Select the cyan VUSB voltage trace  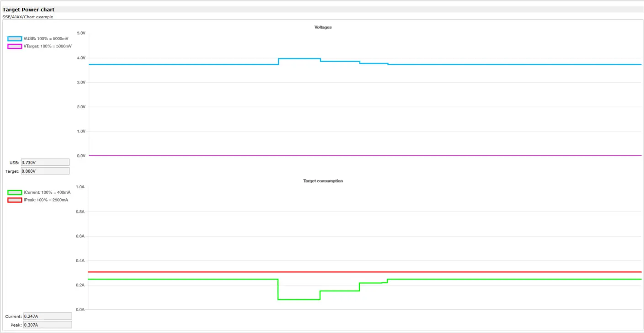tap(183, 64)
